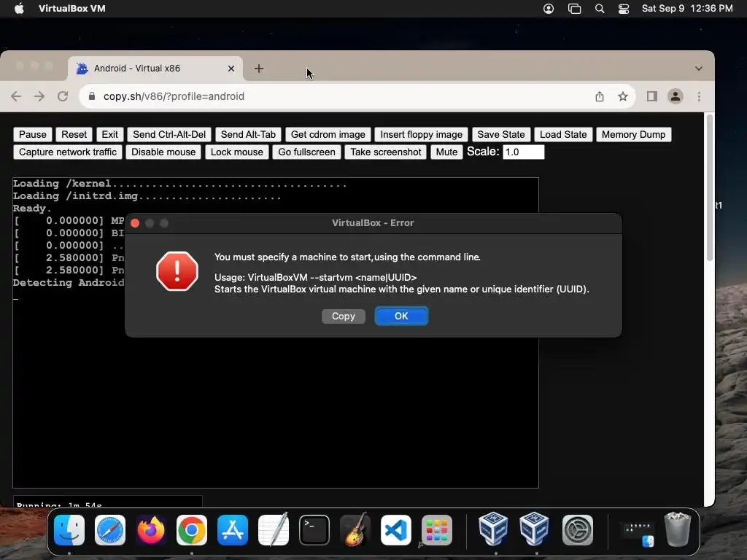Click Go fullscreen
This screenshot has height=560, width=747.
tap(307, 152)
